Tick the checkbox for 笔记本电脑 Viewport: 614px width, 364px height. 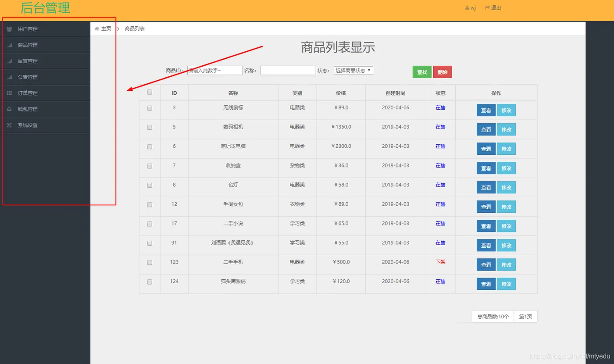(x=150, y=147)
